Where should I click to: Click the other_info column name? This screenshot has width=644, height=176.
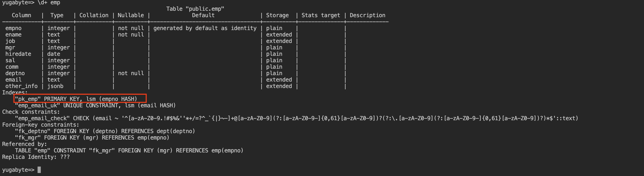21,86
